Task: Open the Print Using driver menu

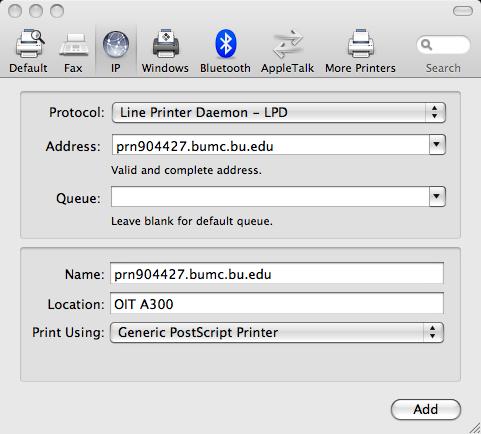Action: point(277,332)
